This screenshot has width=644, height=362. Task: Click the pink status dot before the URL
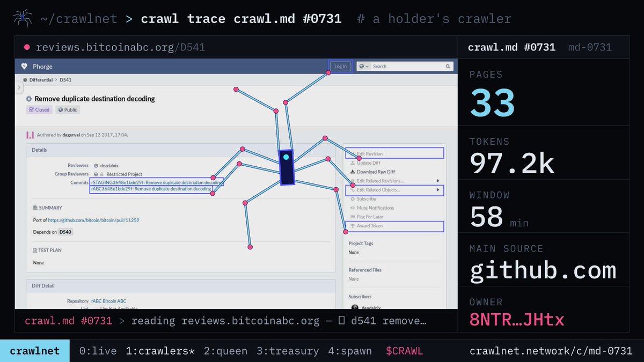[27, 47]
